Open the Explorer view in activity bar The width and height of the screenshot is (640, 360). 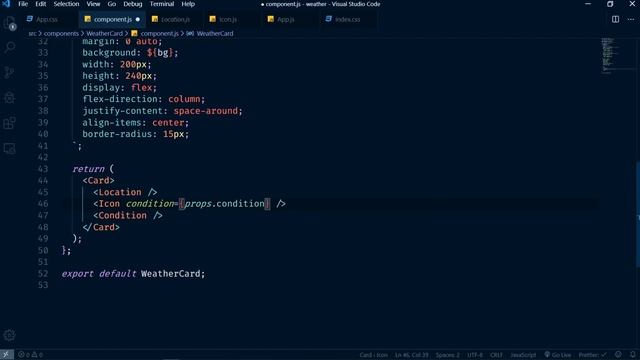(10, 23)
